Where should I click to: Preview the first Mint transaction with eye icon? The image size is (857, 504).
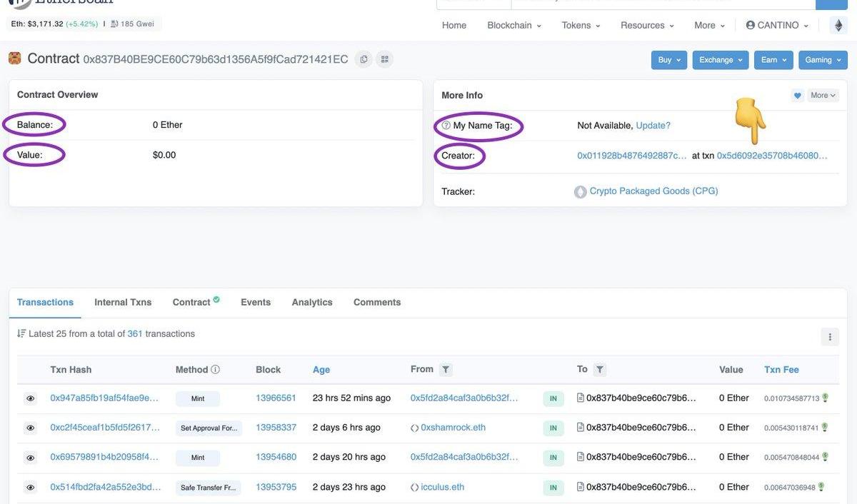click(31, 398)
